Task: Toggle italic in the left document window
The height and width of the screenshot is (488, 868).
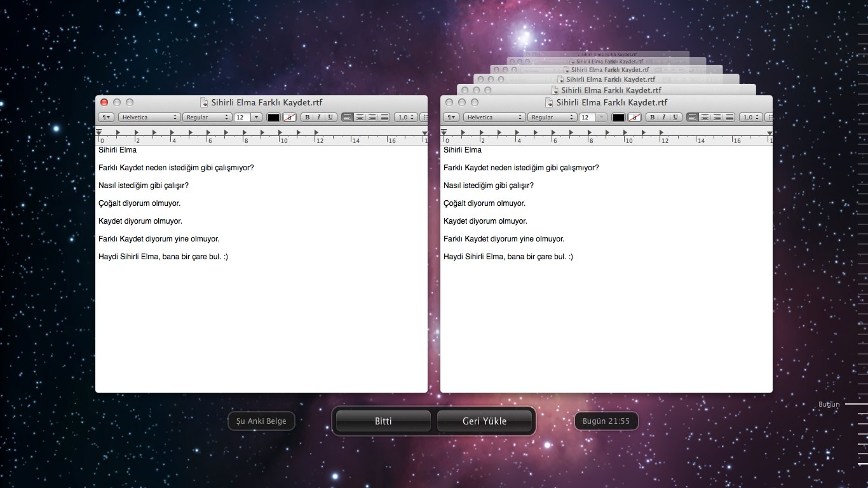Action: pos(318,118)
